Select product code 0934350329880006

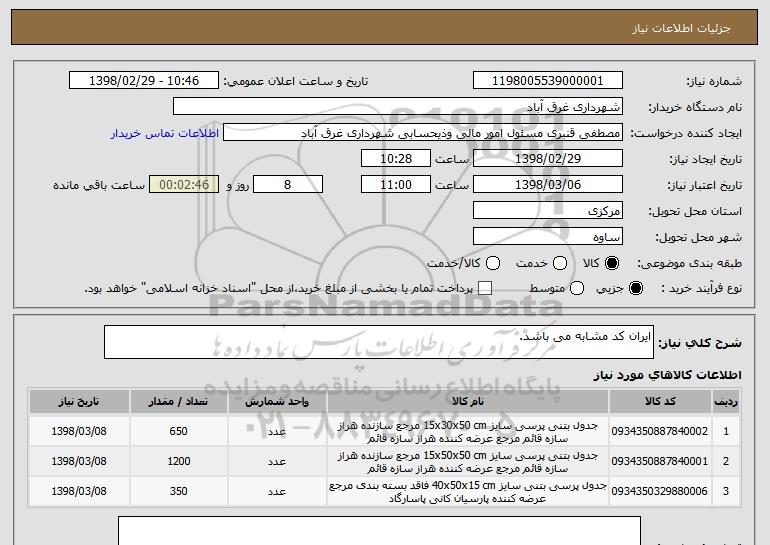(x=660, y=491)
